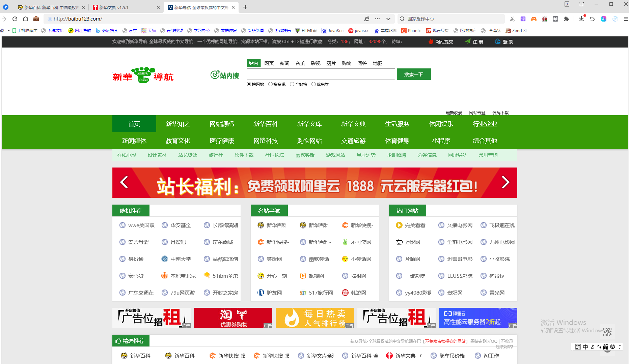Open the 在线电影 sub-category link
The height and width of the screenshot is (364, 629).
click(127, 155)
